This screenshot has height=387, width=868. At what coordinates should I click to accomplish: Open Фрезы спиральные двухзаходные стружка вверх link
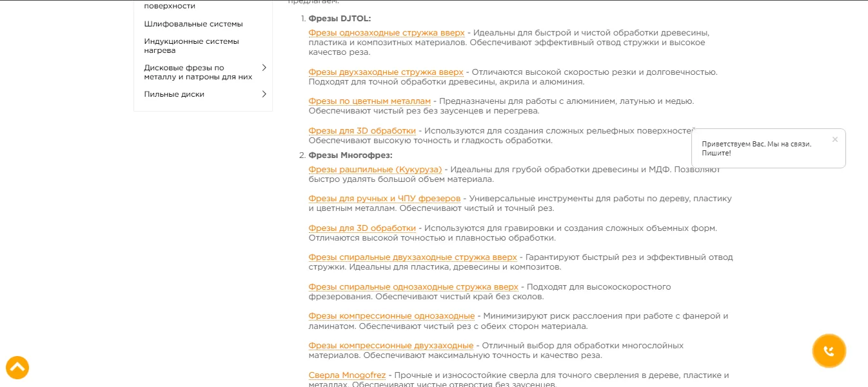412,257
